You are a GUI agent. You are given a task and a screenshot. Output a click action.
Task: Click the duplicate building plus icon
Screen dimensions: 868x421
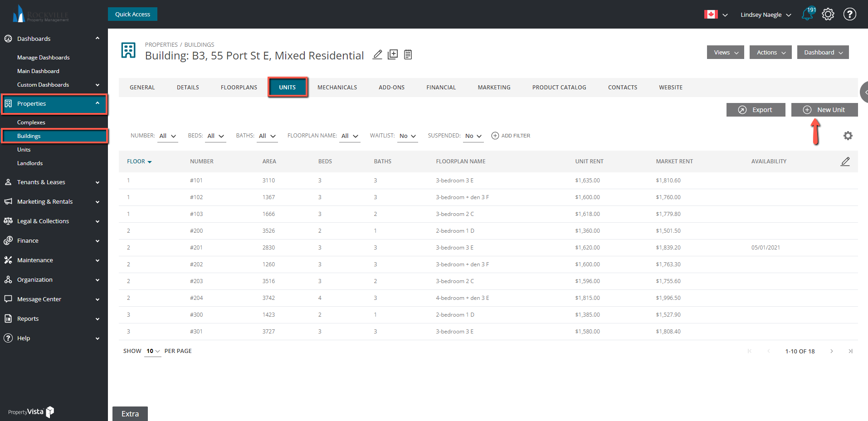tap(393, 54)
